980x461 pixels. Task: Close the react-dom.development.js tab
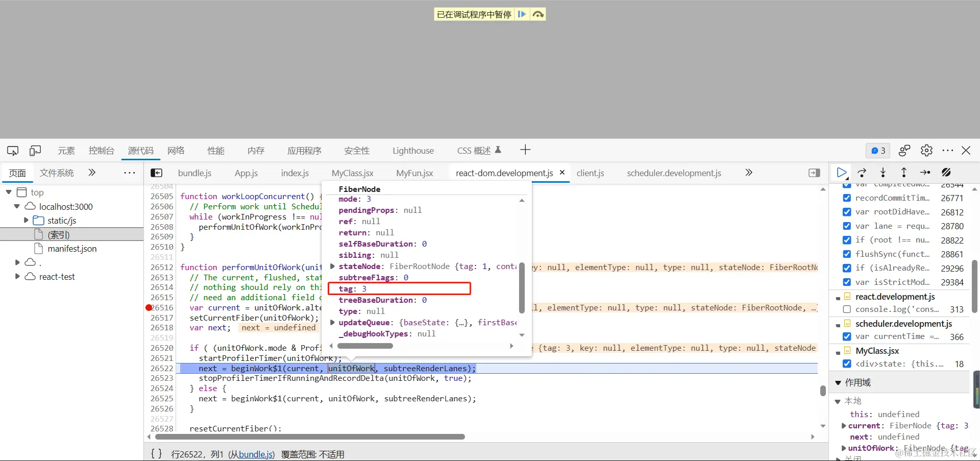click(562, 173)
